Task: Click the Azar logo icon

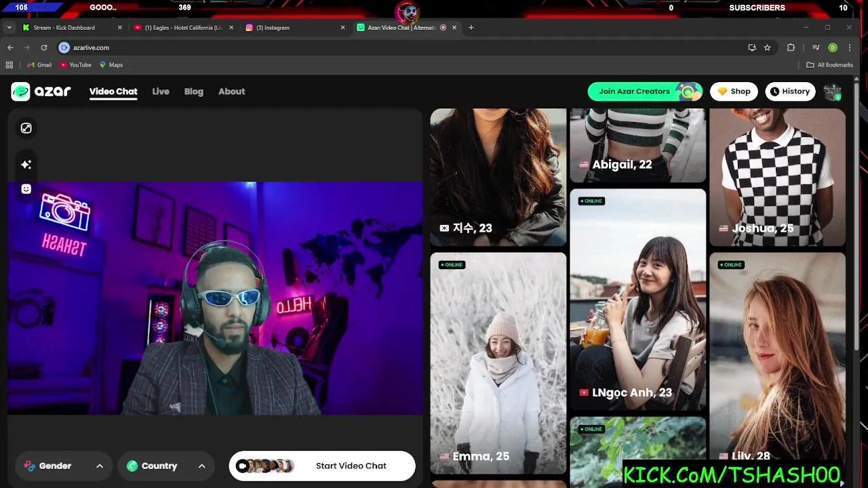Action: [x=20, y=91]
